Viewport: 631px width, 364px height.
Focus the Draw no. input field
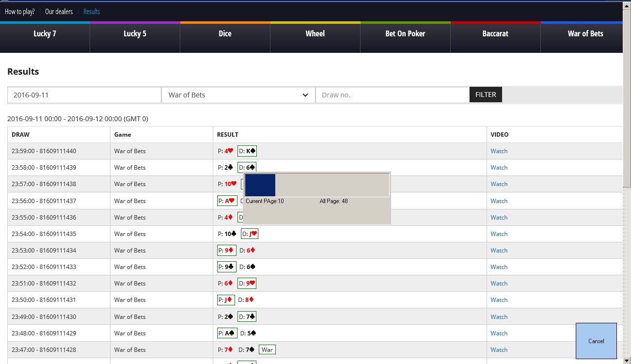(x=392, y=95)
